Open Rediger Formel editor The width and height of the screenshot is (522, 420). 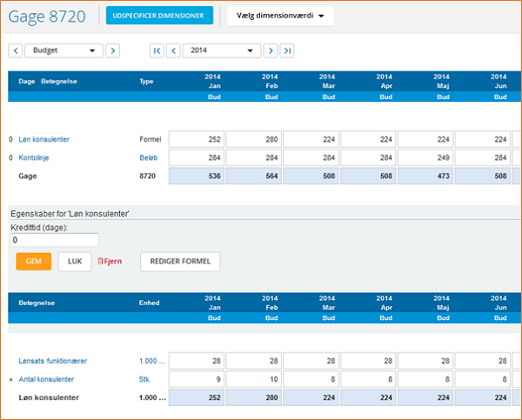click(x=180, y=262)
